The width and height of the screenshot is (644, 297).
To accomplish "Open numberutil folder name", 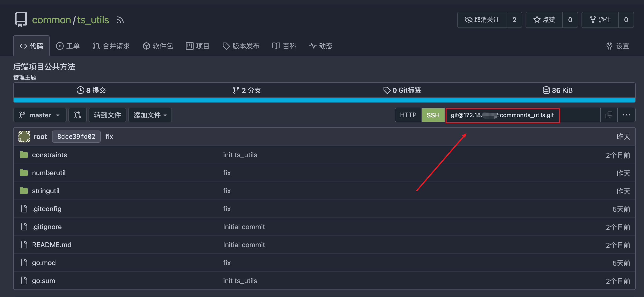I will [x=49, y=173].
